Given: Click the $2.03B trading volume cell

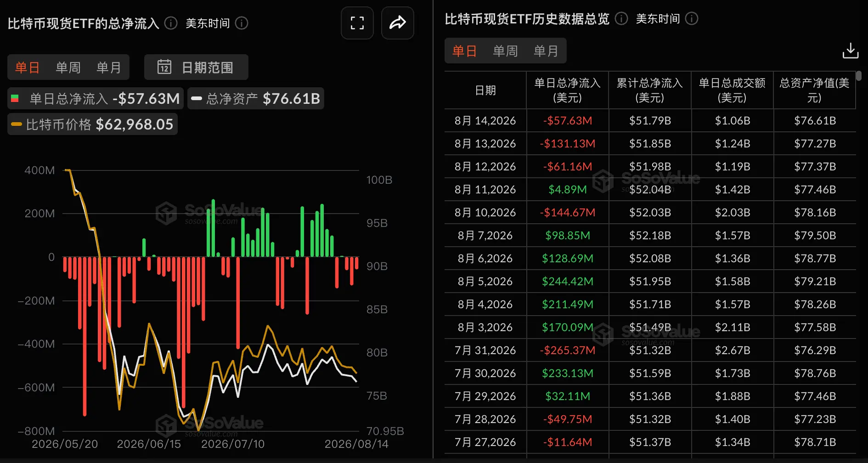Looking at the screenshot, I should [733, 212].
